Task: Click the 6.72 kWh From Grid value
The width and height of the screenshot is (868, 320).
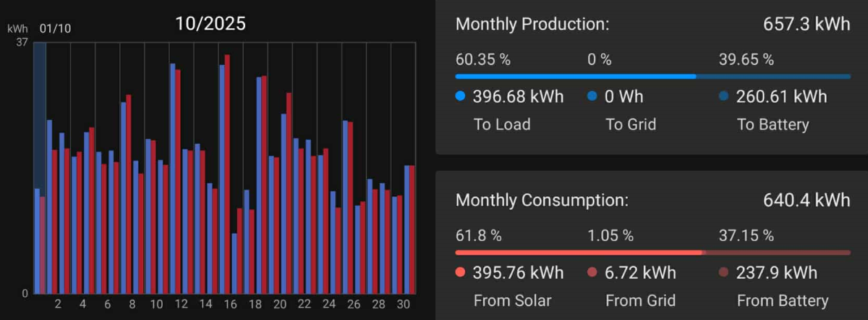Action: pyautogui.click(x=646, y=273)
